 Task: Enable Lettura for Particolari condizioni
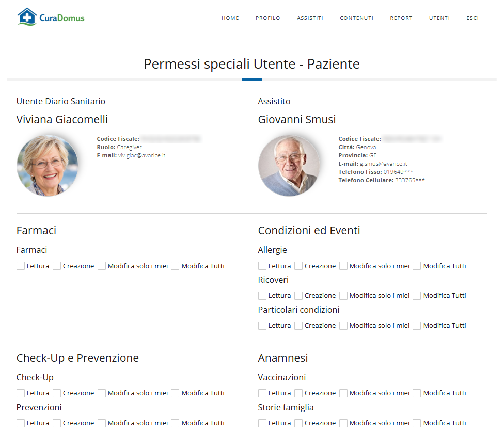click(262, 326)
